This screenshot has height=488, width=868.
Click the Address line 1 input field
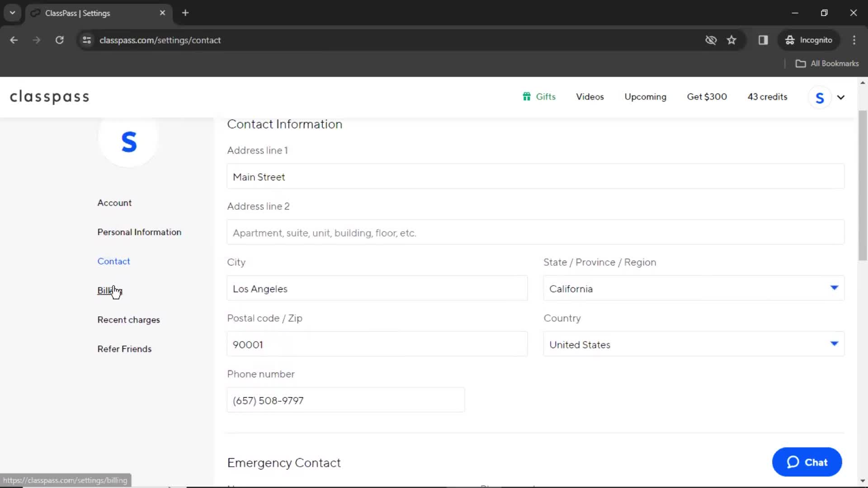click(x=535, y=177)
